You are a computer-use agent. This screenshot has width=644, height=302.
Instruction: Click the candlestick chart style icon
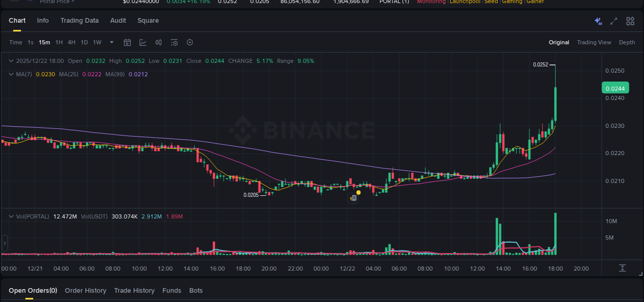159,42
